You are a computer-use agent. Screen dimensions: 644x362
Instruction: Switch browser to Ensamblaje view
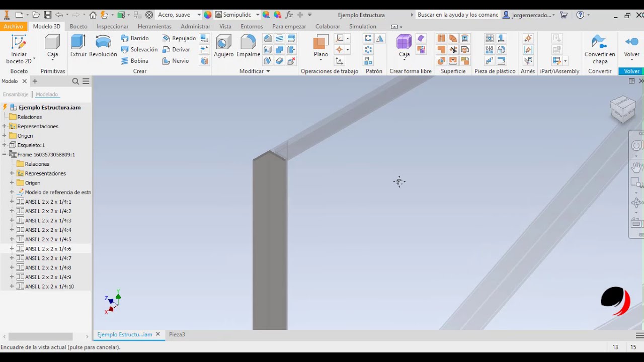pos(16,94)
